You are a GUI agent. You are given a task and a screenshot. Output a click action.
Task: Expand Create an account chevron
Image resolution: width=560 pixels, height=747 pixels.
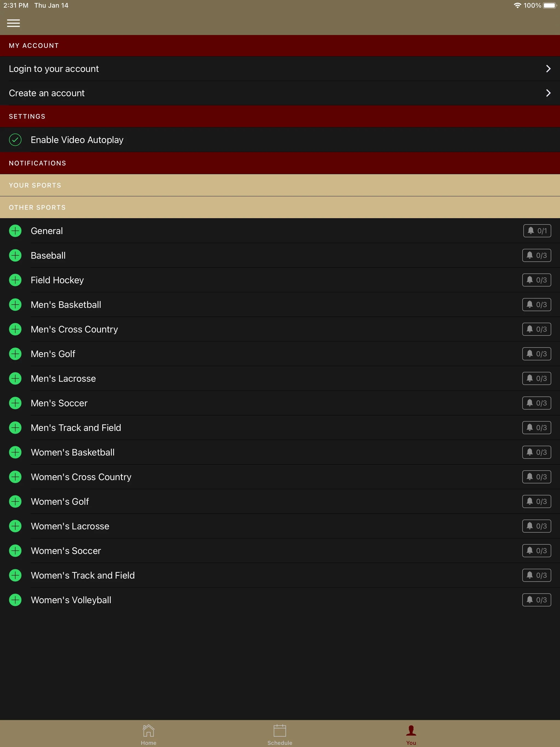click(547, 93)
